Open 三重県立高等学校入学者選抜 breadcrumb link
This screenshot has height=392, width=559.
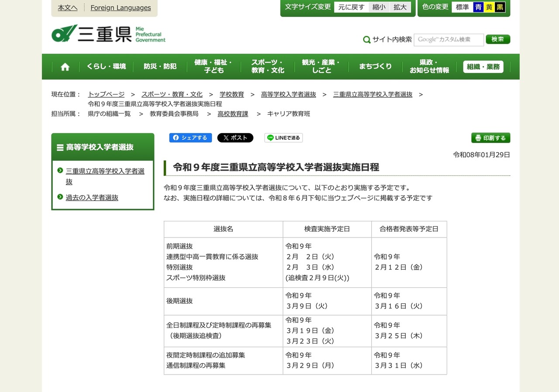pyautogui.click(x=373, y=94)
